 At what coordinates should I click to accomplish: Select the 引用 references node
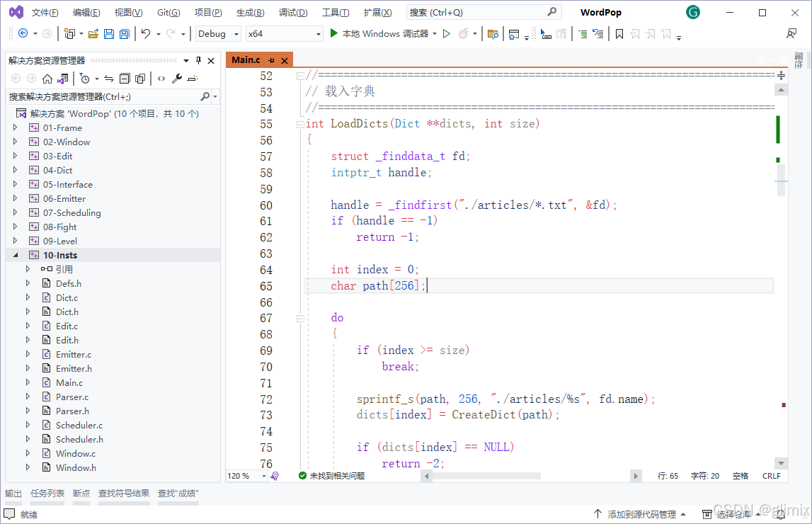64,269
